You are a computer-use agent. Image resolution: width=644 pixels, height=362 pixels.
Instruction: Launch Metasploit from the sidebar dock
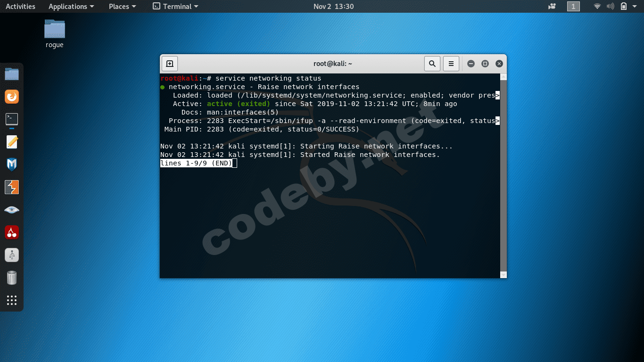coord(12,165)
